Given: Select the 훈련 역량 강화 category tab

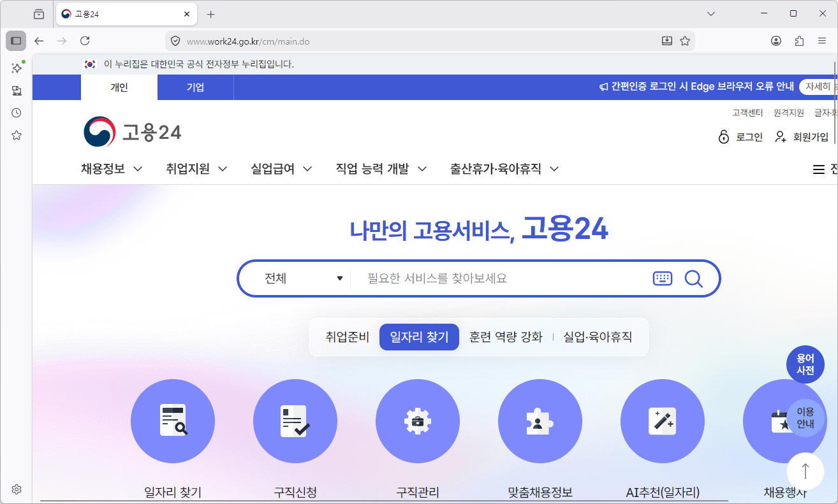Looking at the screenshot, I should 506,337.
